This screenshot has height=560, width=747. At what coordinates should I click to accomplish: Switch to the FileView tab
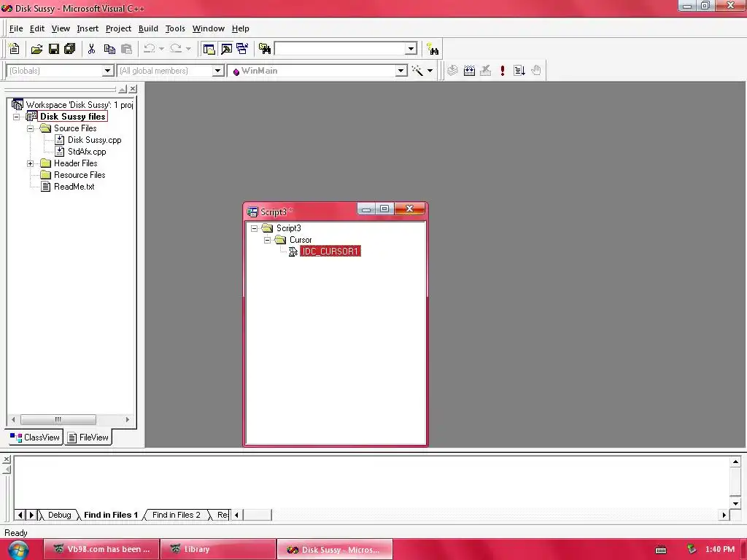pos(88,437)
